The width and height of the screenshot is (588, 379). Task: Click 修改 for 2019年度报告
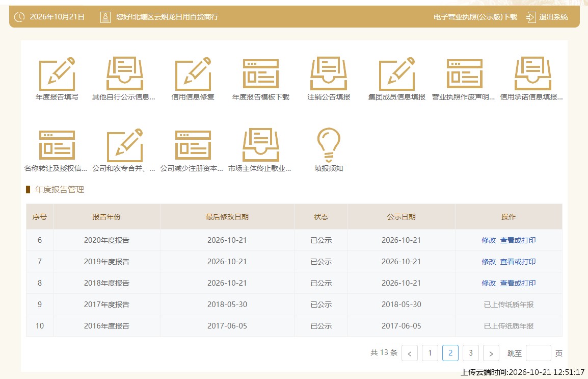coord(489,262)
